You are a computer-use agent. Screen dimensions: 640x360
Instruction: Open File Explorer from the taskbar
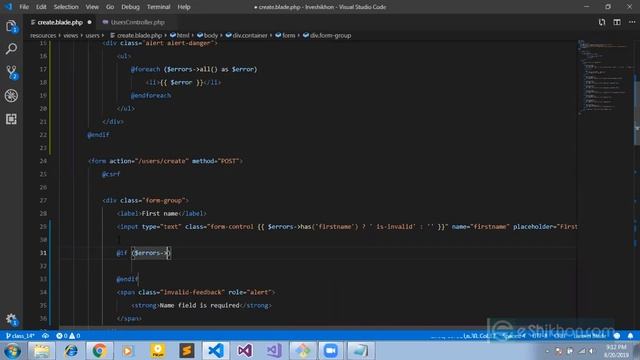[41, 351]
